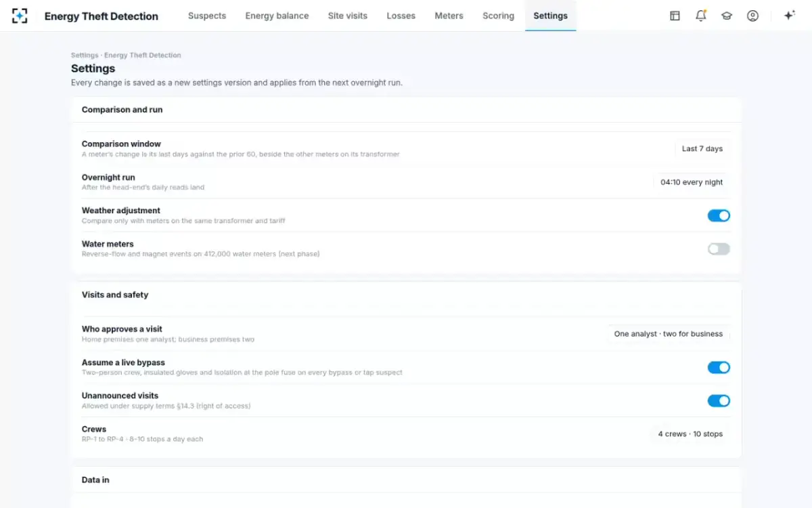Click the Energy Theft Detection app title

(x=101, y=16)
